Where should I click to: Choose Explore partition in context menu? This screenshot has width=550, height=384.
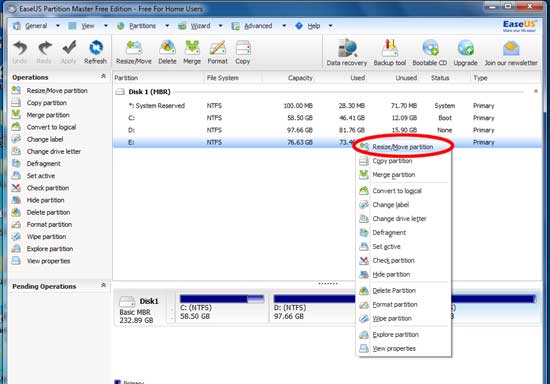[x=403, y=335]
